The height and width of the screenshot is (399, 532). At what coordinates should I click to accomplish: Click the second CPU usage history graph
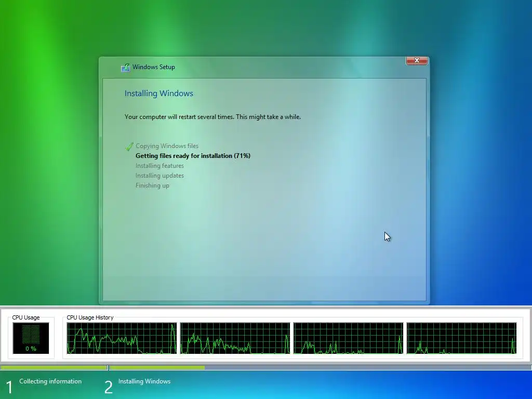[235, 338]
